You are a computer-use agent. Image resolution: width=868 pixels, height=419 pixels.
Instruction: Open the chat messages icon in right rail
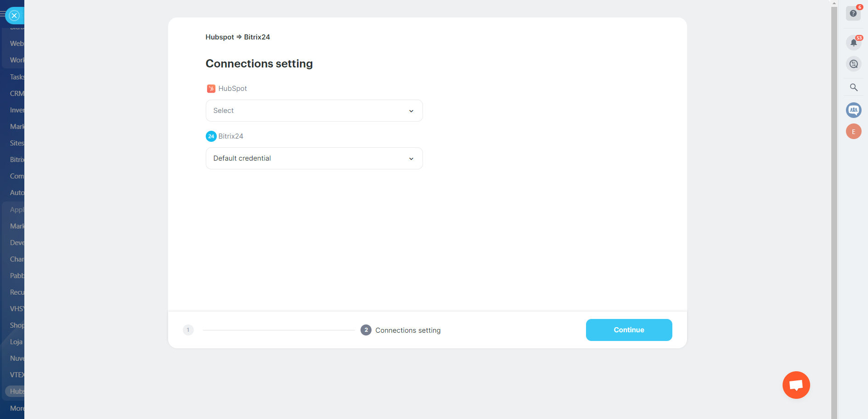(853, 64)
